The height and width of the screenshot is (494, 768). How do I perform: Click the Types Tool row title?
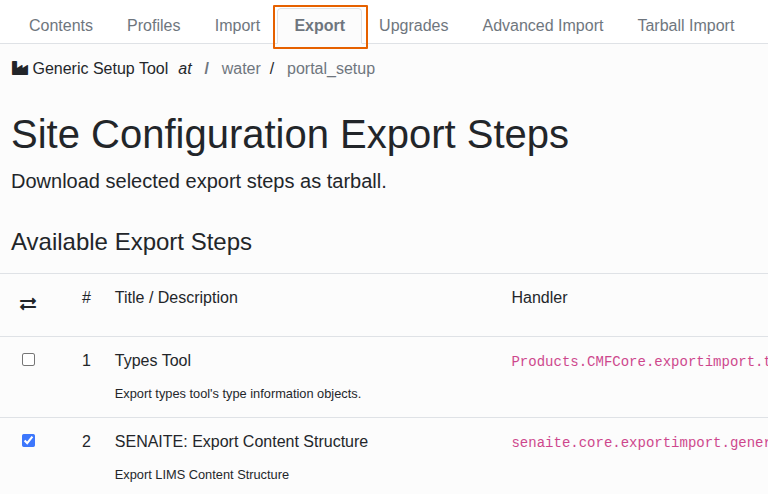(x=153, y=361)
